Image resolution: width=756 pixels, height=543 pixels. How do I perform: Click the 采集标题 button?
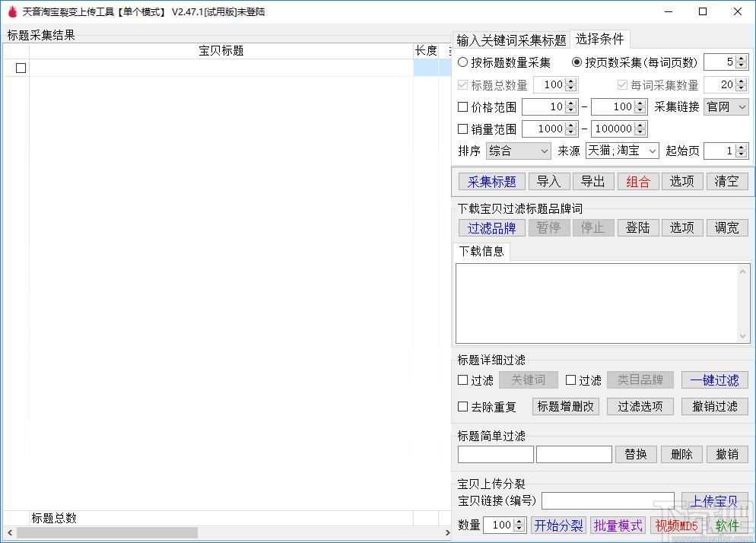(492, 182)
